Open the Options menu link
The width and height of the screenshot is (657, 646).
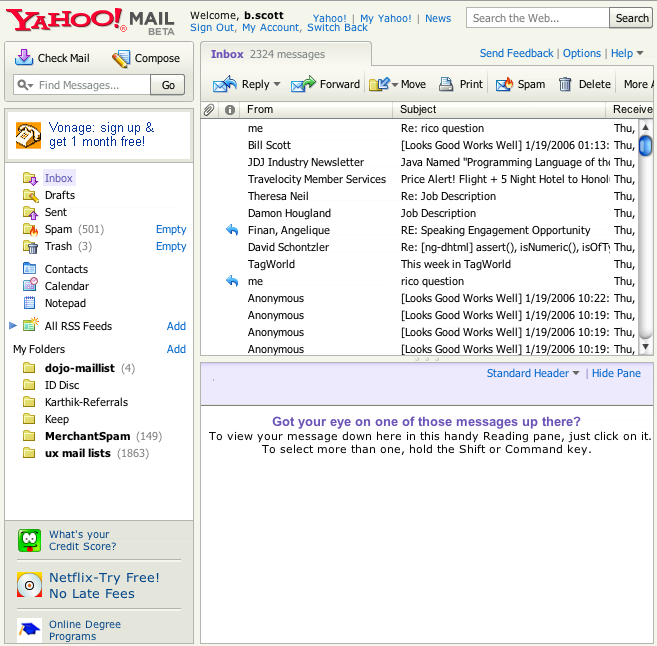pyautogui.click(x=581, y=54)
